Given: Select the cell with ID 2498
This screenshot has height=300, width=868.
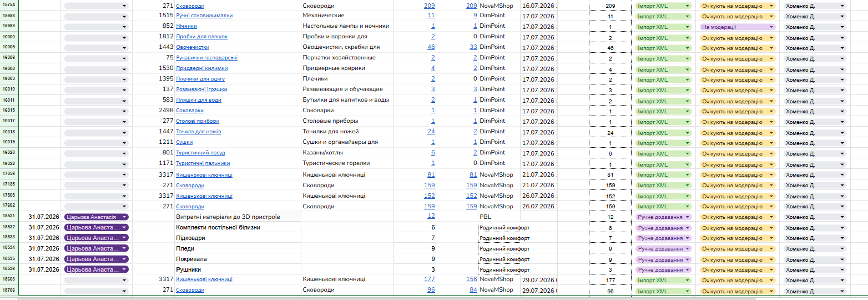Looking at the screenshot, I should pos(153,111).
